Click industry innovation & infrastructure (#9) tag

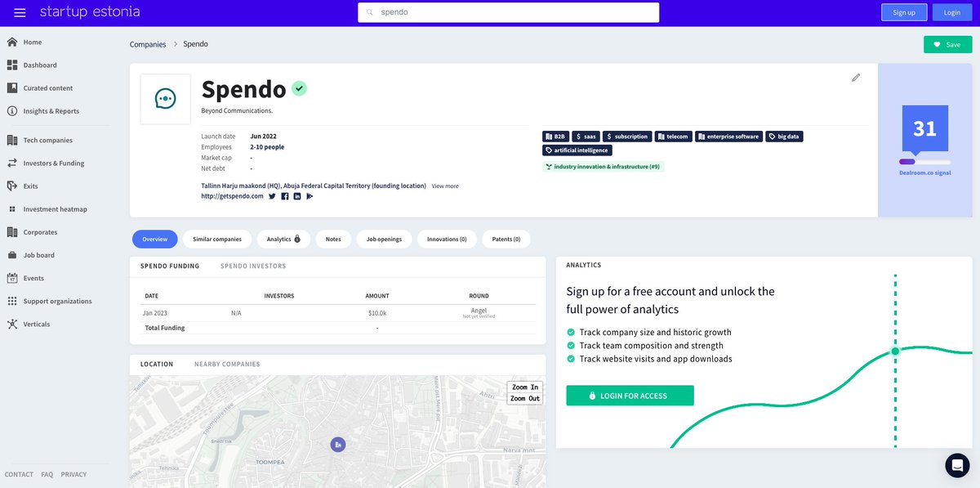(x=603, y=166)
